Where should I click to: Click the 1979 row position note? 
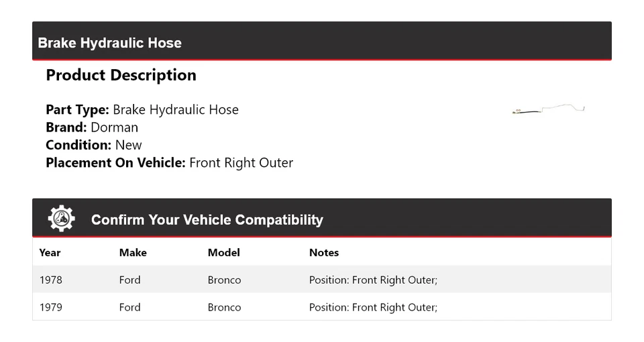coord(373,307)
